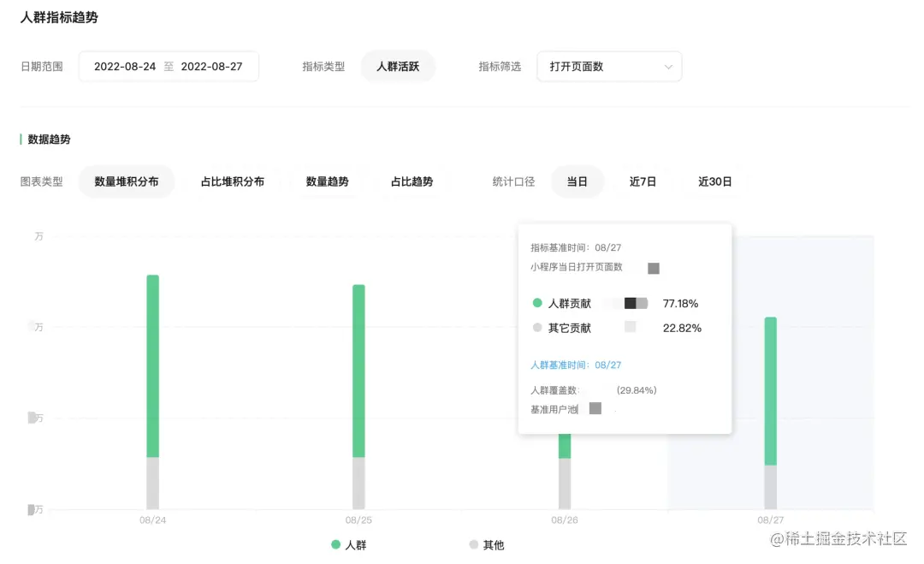This screenshot has width=924, height=564.
Task: Expand the 指标筛选 selector chevron
Action: (x=669, y=66)
